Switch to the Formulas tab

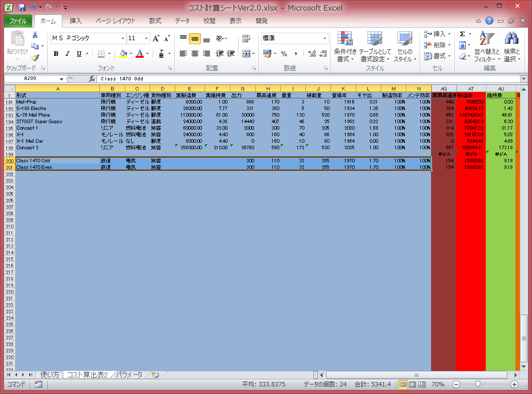pos(155,21)
